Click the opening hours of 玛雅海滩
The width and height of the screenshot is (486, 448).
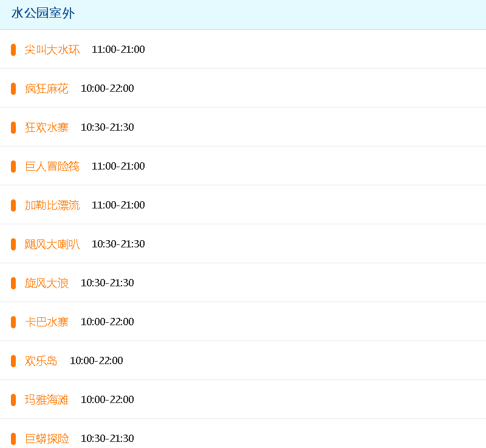pyautogui.click(x=108, y=400)
